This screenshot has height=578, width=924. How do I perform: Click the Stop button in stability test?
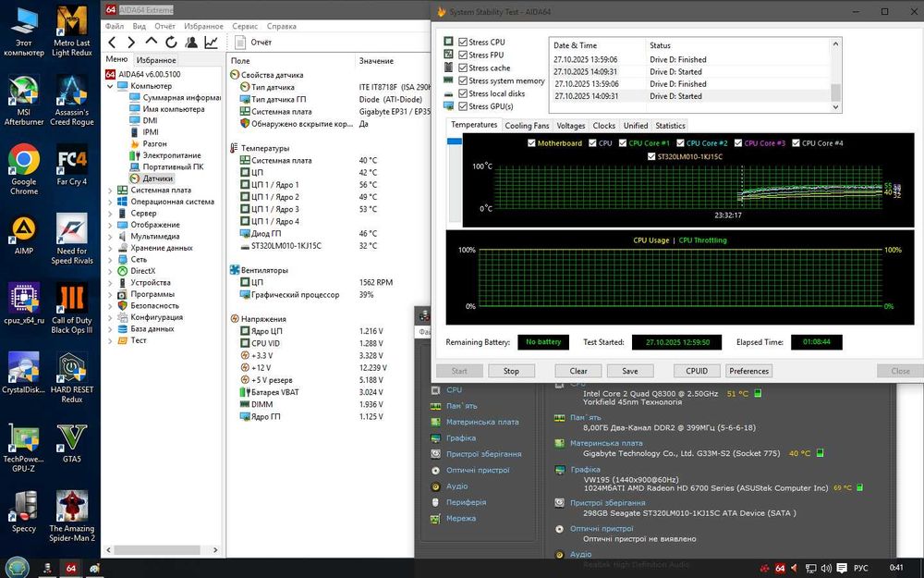[511, 371]
